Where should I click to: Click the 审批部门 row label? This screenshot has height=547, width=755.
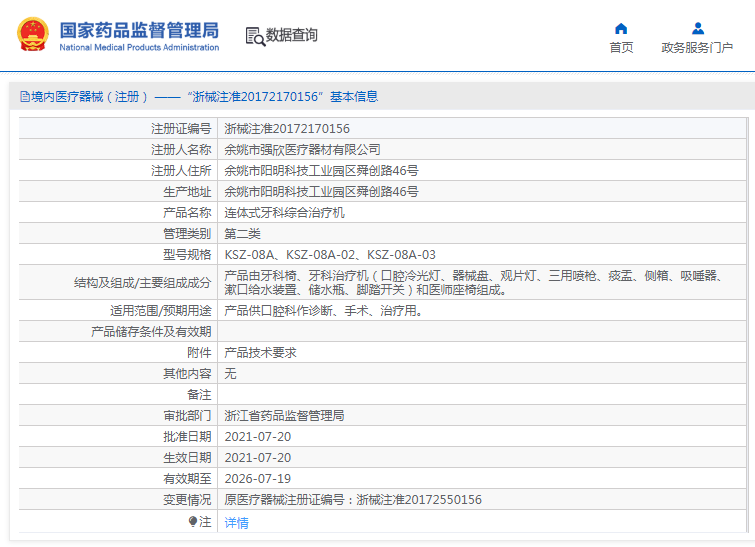pos(187,416)
